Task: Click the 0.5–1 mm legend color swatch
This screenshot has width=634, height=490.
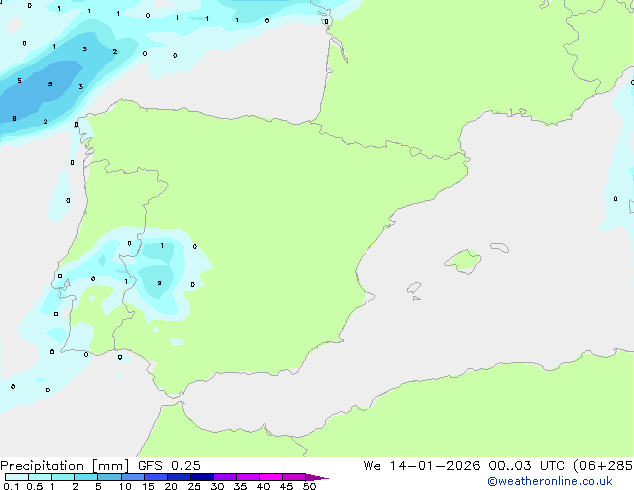Action: (x=40, y=477)
